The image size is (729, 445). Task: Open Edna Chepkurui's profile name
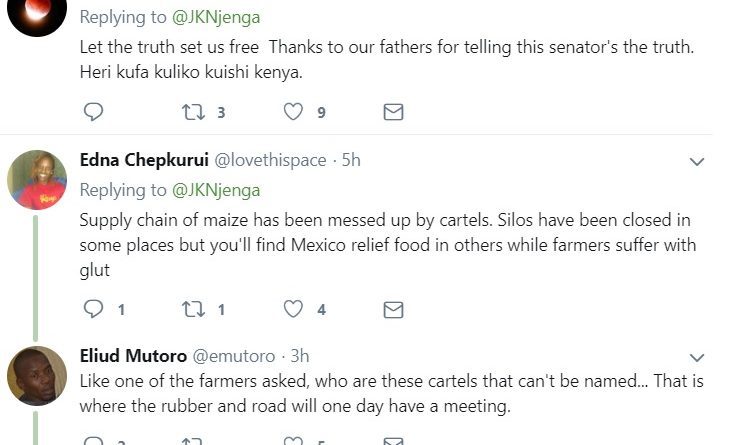(144, 160)
